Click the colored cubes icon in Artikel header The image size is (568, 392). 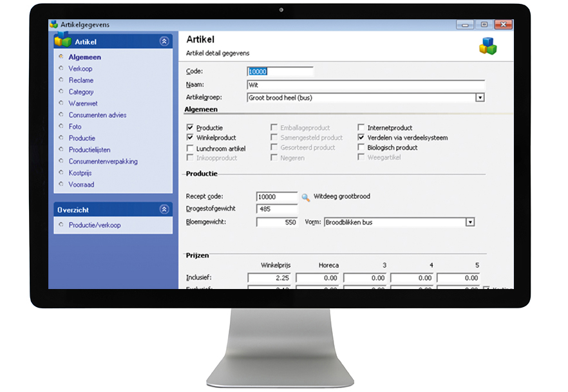(488, 46)
